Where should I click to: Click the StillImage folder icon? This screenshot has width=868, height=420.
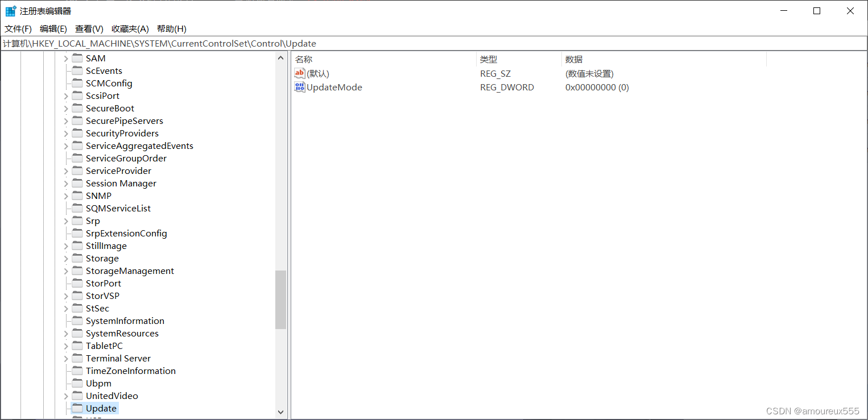(77, 246)
